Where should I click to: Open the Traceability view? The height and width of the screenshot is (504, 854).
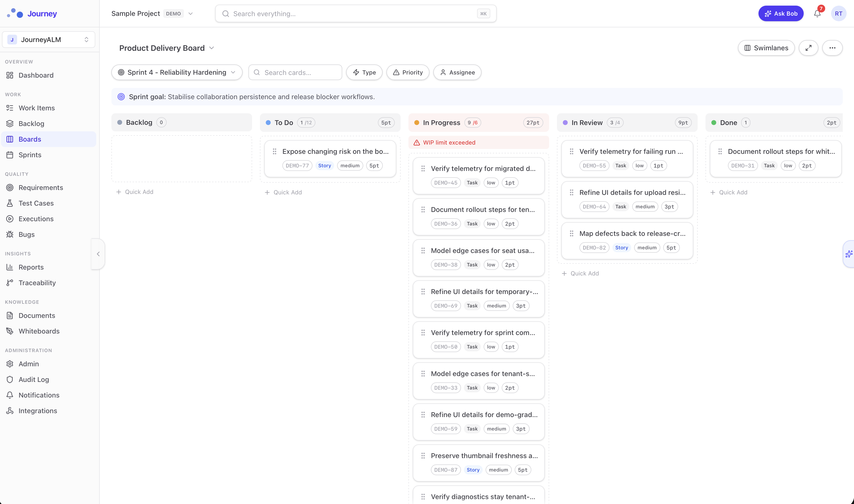tap(37, 283)
